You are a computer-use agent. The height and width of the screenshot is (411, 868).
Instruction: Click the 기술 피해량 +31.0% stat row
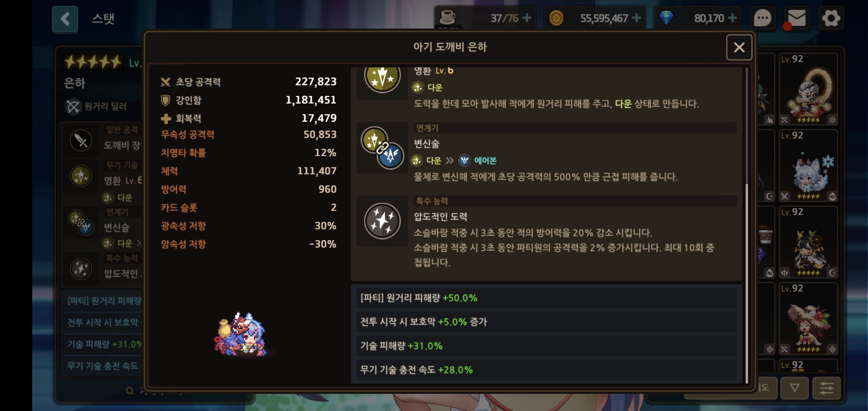546,346
